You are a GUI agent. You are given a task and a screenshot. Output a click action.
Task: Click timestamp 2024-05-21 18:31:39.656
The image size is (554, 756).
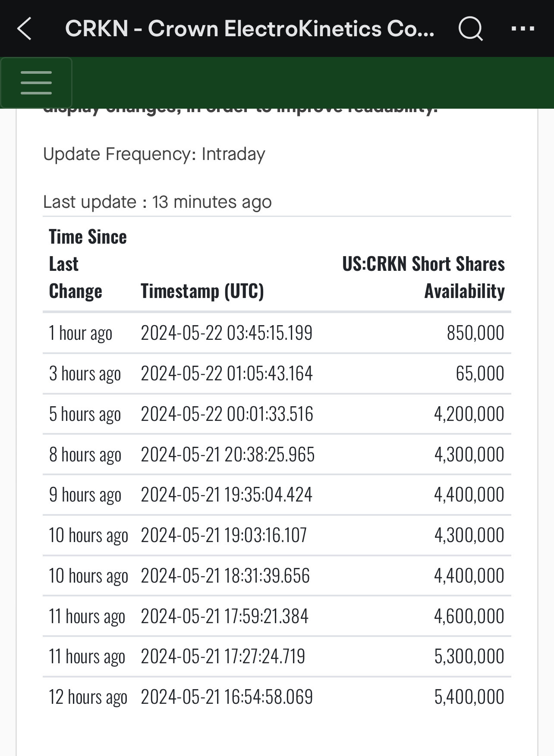coord(225,576)
